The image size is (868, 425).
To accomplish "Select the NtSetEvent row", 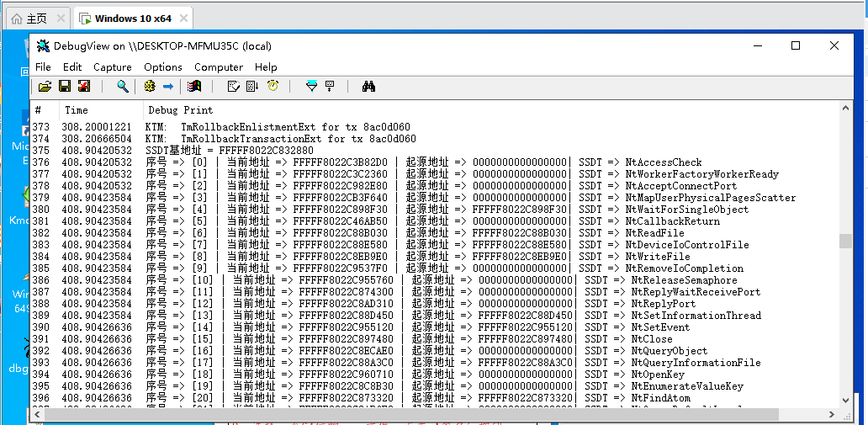I will tap(435, 327).
